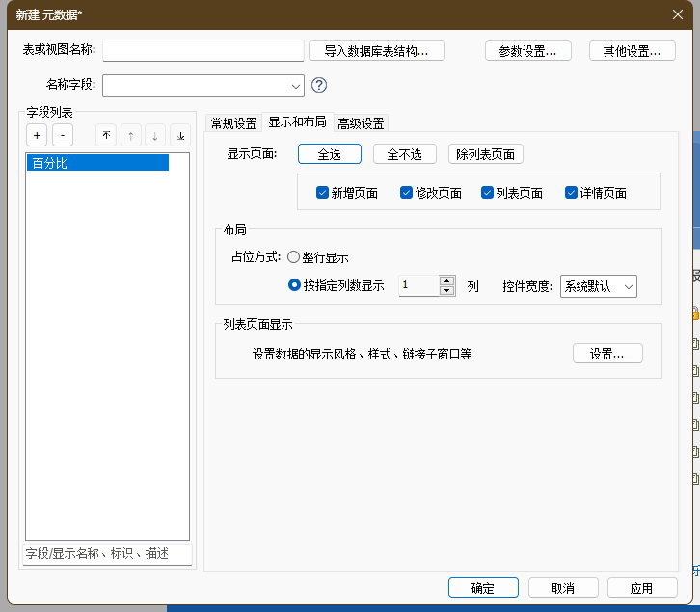Viewport: 700px width, 612px height.
Task: Expand the 名称字段 dropdown
Action: coord(294,86)
